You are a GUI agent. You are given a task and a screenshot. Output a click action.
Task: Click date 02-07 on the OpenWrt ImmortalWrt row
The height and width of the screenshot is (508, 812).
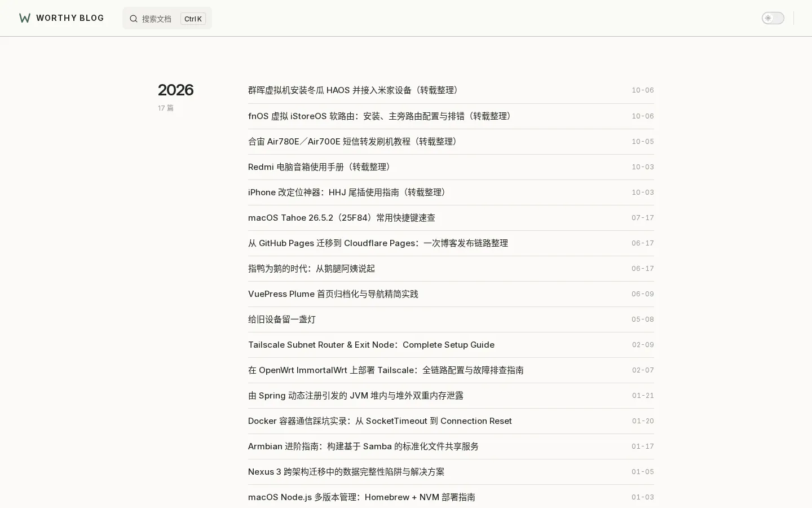pyautogui.click(x=643, y=370)
